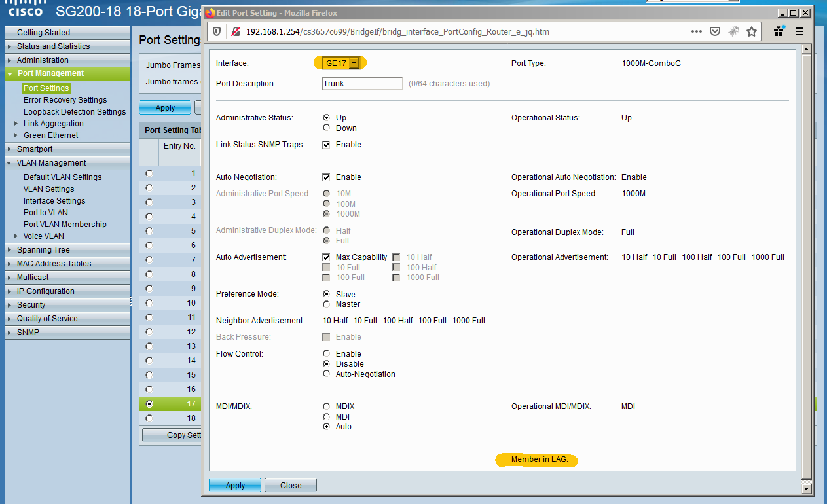
Task: Bookmark this page with the star icon
Action: coord(752,31)
